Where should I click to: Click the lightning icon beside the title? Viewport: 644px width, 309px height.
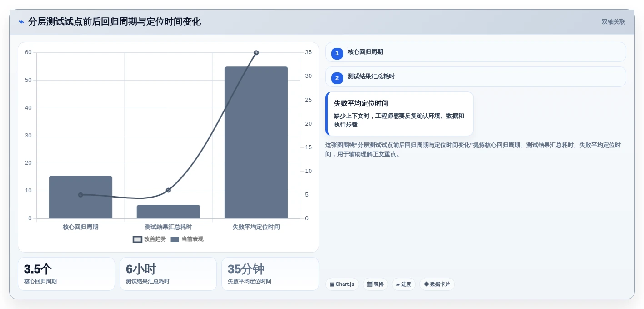pyautogui.click(x=21, y=22)
